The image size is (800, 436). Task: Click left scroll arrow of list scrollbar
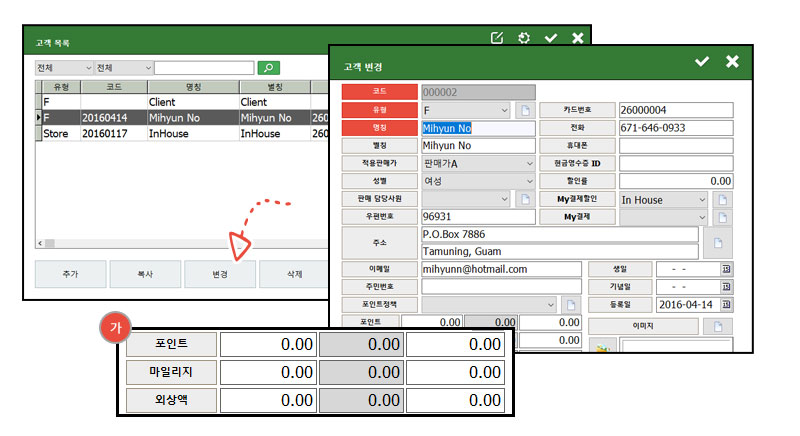40,243
